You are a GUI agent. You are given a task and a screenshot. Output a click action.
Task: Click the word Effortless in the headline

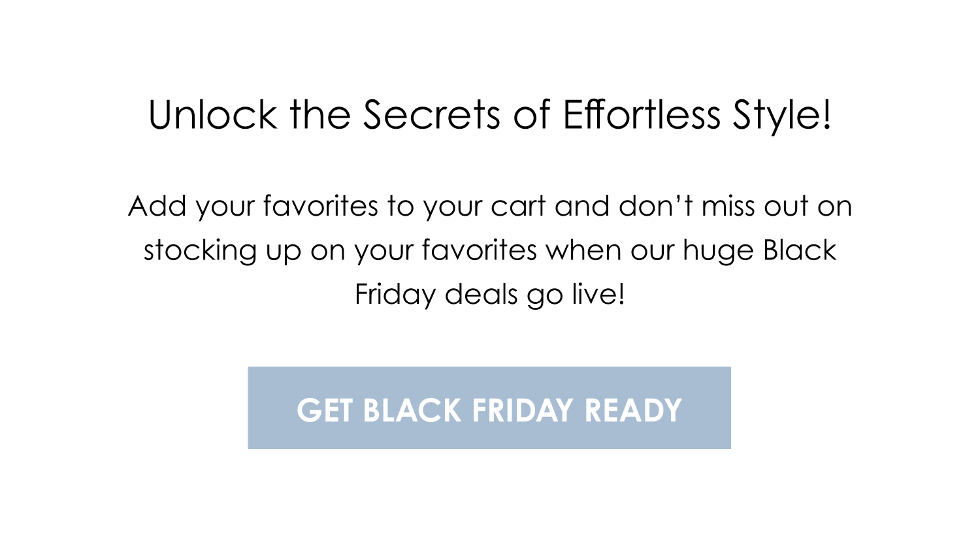(x=642, y=114)
